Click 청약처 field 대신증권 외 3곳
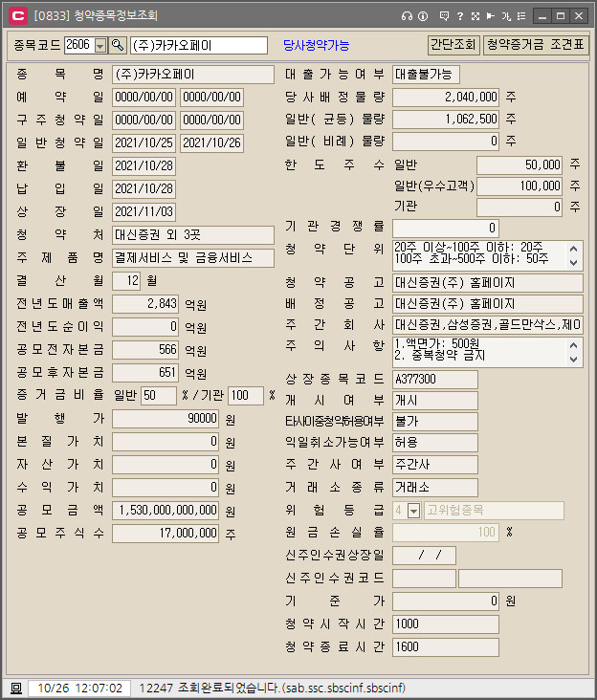Image resolution: width=597 pixels, height=700 pixels. (x=193, y=235)
